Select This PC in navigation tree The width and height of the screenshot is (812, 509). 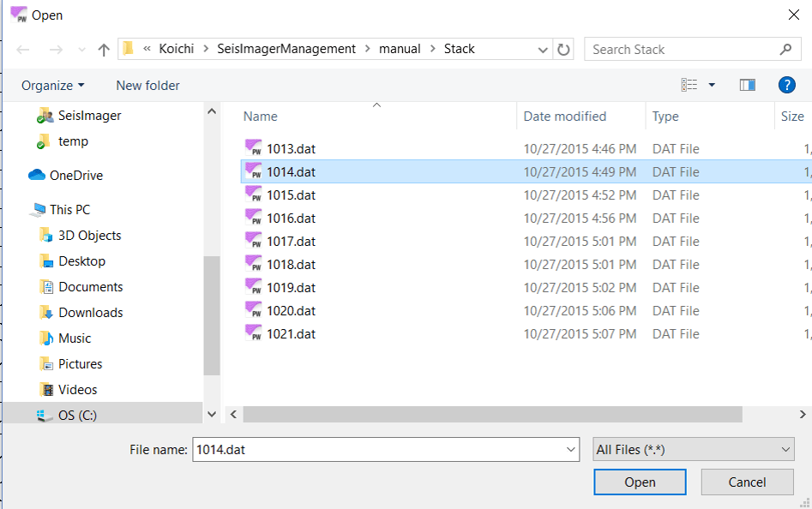coord(69,210)
